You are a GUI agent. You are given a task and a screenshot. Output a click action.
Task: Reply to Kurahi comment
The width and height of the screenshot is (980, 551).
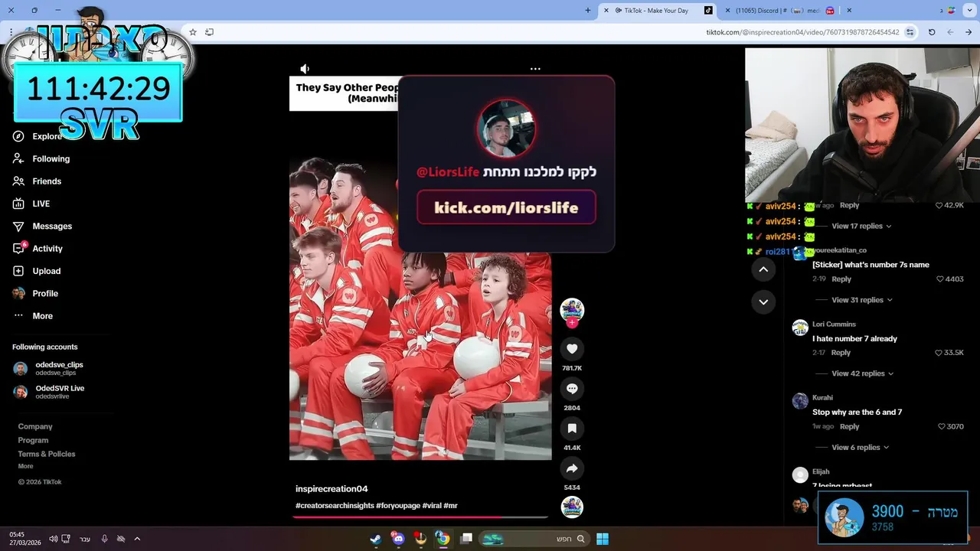(x=849, y=427)
